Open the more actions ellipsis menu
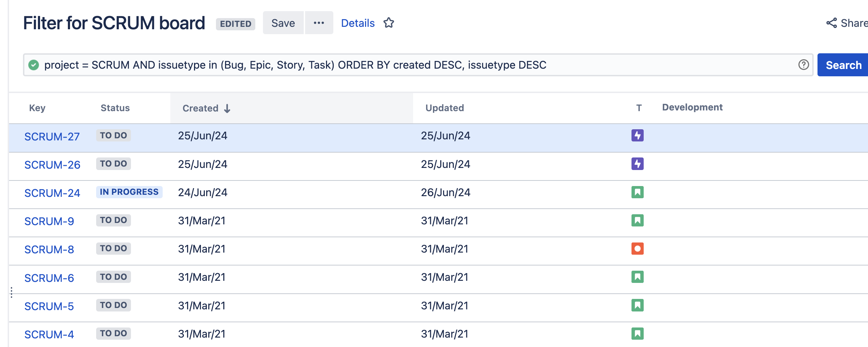This screenshot has width=868, height=347. coord(319,23)
